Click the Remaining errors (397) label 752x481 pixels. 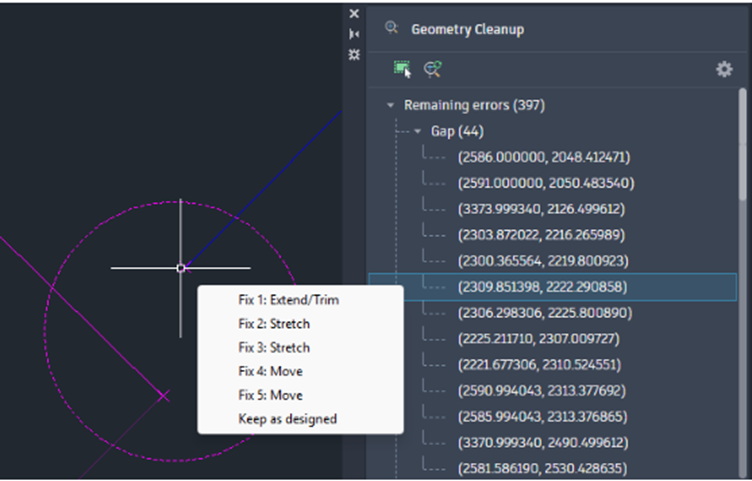pyautogui.click(x=474, y=105)
